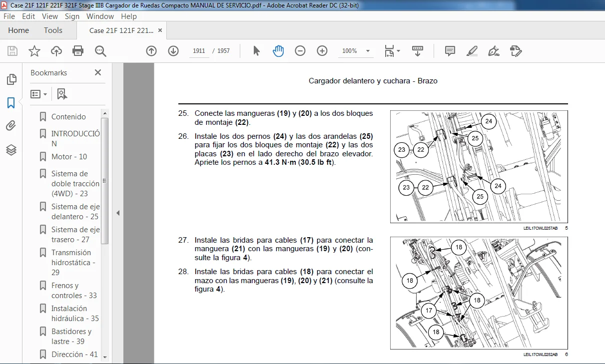
Task: Open the Sign menu
Action: point(72,16)
